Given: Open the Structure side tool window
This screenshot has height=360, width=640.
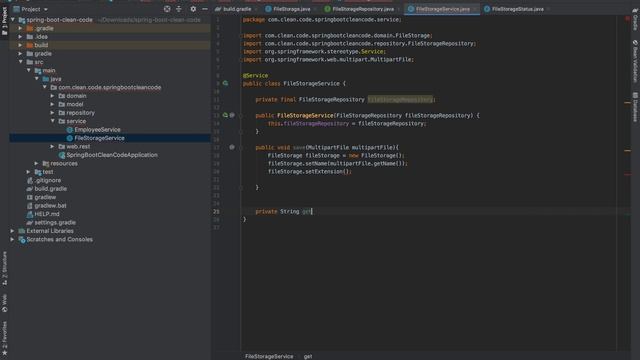Looking at the screenshot, I should tap(4, 268).
